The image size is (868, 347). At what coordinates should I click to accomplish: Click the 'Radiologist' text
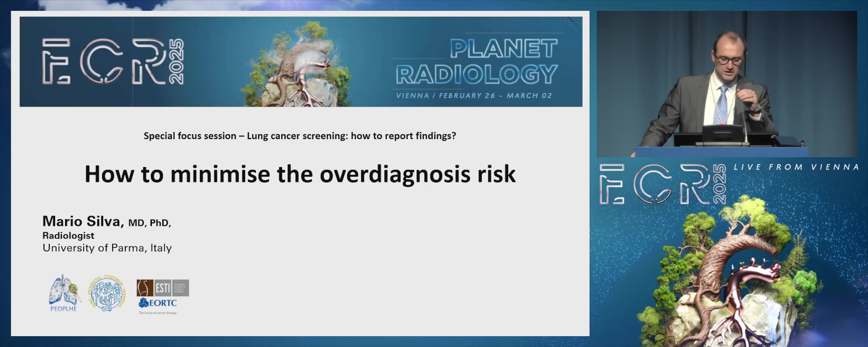point(68,236)
